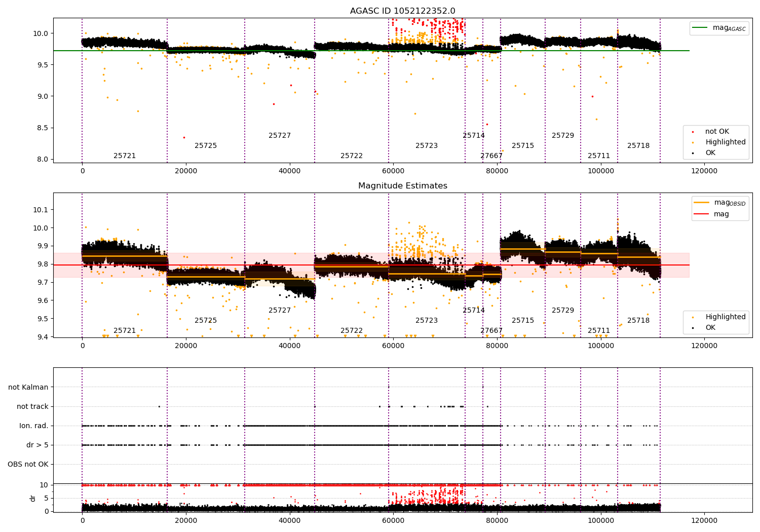
Task: Click the 10.1 y-axis tick in middle plot
Action: point(41,210)
